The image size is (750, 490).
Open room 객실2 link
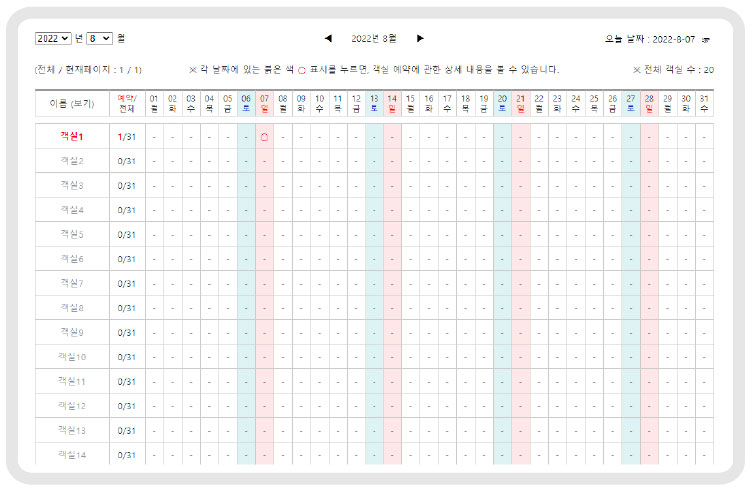tap(71, 160)
